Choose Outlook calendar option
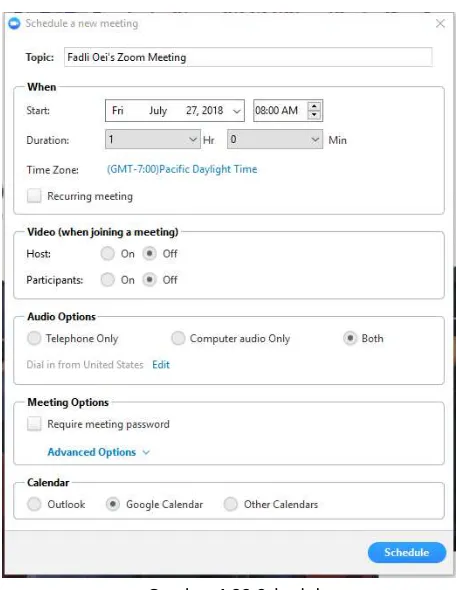This screenshot has width=460, height=590. click(34, 504)
